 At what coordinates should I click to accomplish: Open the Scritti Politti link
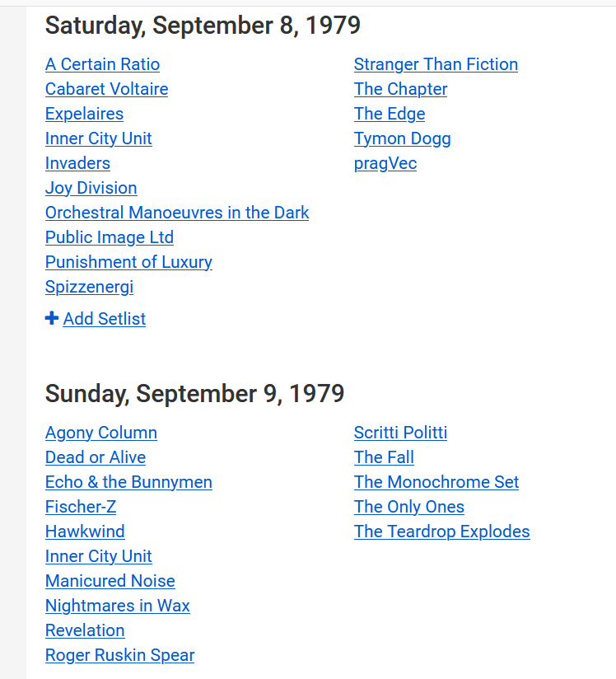point(400,433)
